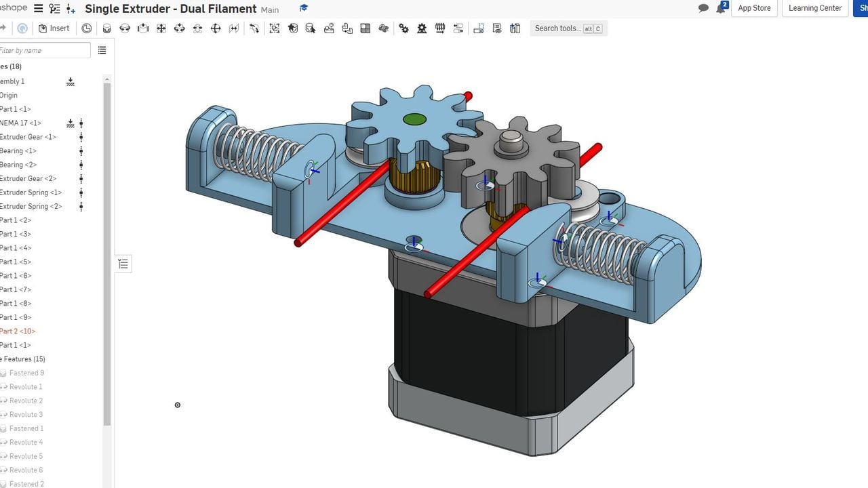868x488 pixels.
Task: Create a Screw relation
Action: pyautogui.click(x=439, y=28)
